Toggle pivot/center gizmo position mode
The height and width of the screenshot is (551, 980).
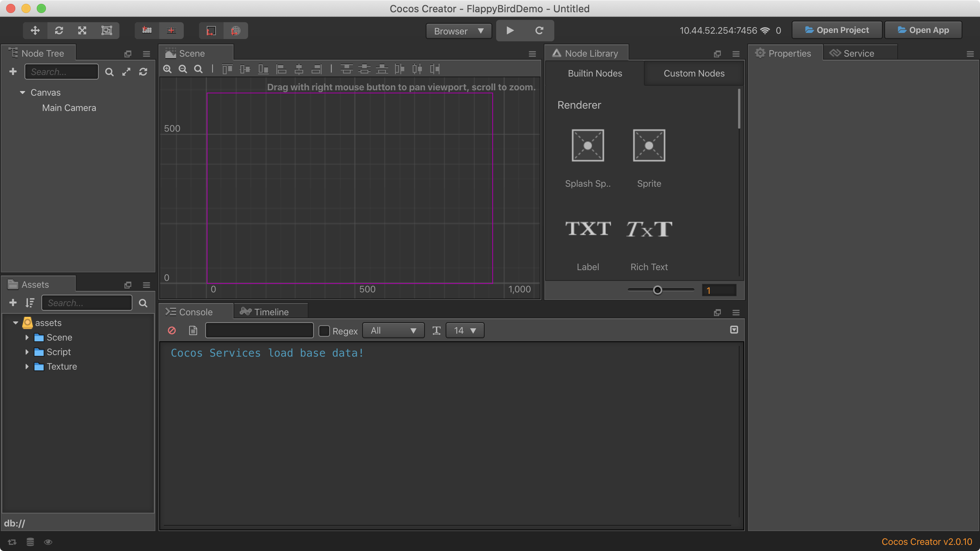pos(147,31)
